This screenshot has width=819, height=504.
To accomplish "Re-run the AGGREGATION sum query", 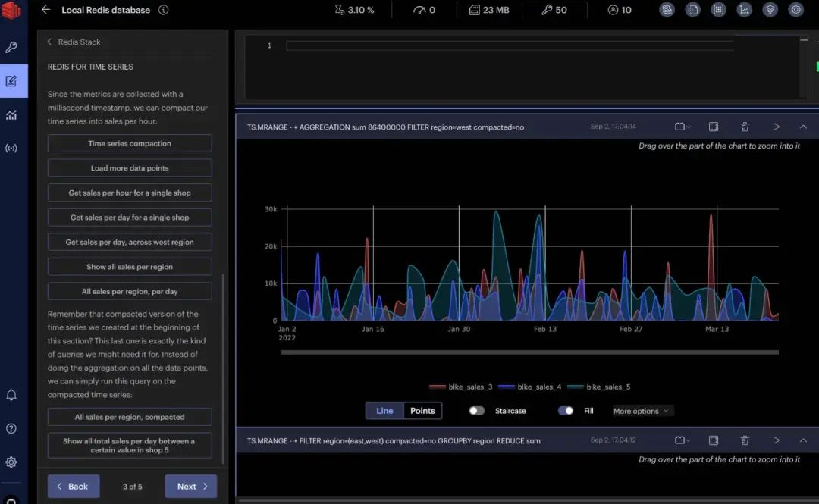I will point(776,127).
